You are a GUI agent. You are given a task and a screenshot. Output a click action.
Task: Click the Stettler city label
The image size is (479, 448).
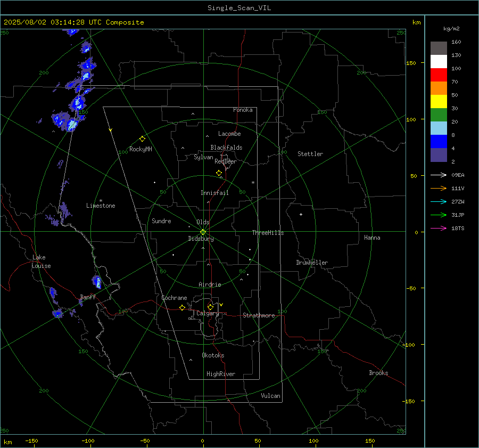tap(310, 154)
